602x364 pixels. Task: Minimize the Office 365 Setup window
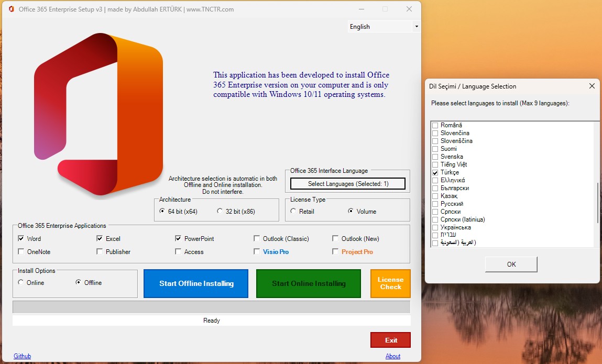362,9
